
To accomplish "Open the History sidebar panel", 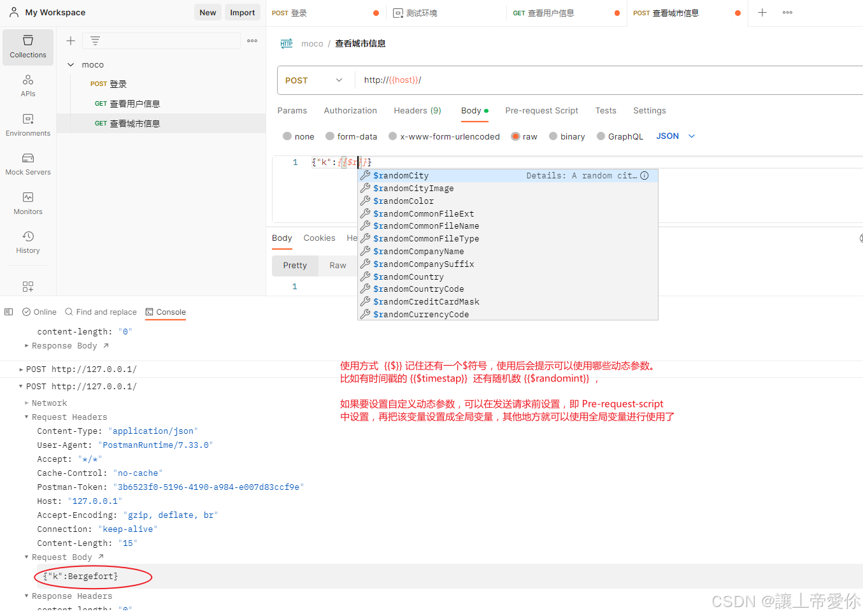I will tap(28, 243).
